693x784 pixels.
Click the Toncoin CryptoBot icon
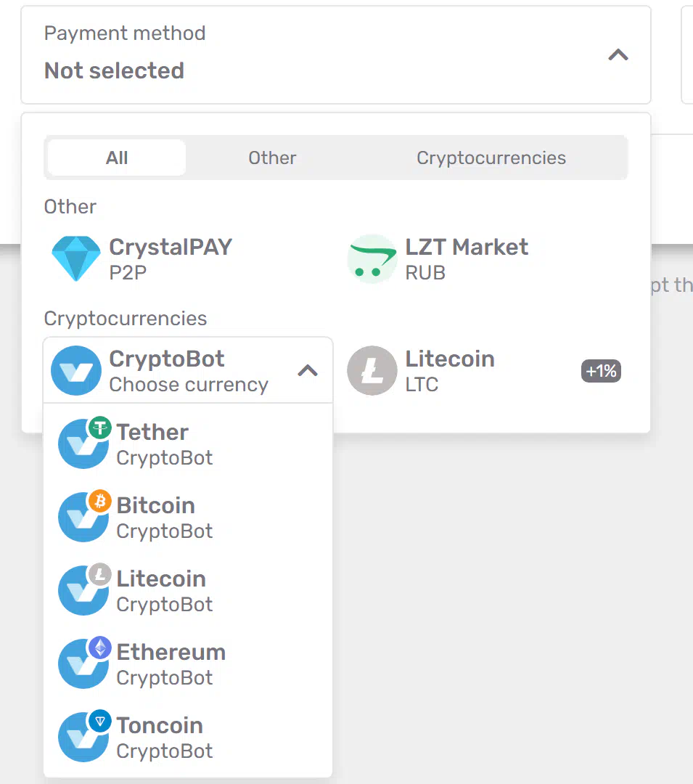[84, 735]
